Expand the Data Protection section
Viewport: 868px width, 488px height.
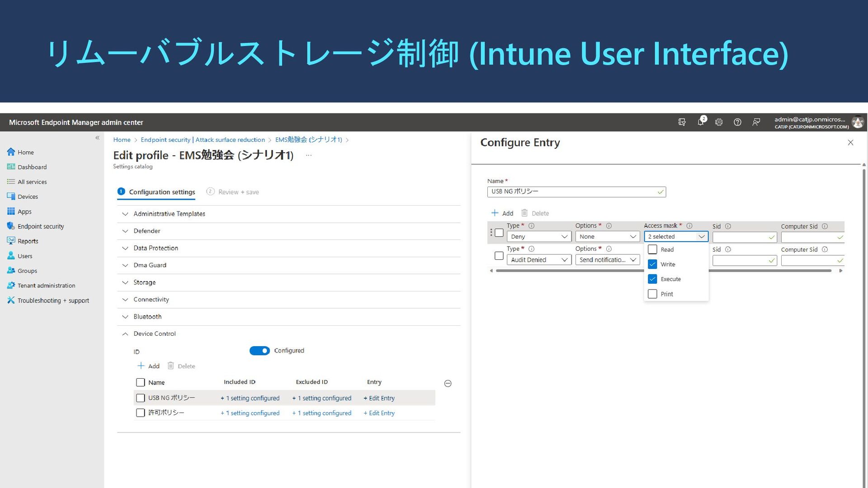(x=288, y=248)
